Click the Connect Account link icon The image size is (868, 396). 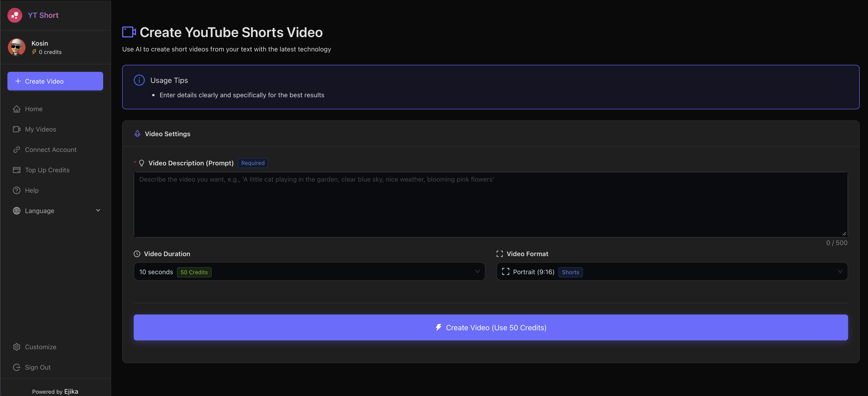17,149
